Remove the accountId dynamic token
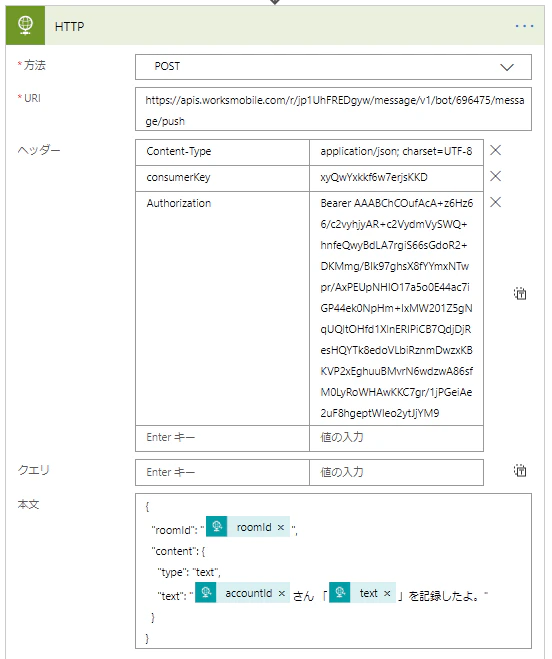The height and width of the screenshot is (659, 552). (x=282, y=593)
